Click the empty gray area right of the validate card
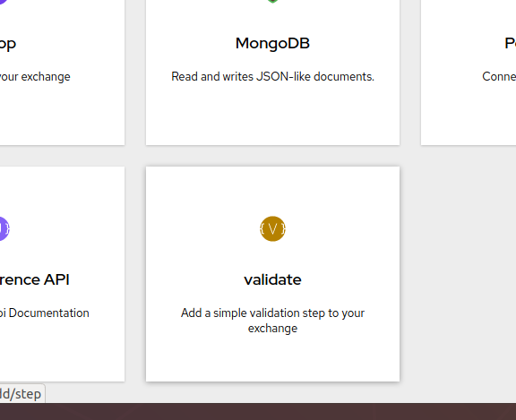Screen dimensions: 516x420 (458, 274)
